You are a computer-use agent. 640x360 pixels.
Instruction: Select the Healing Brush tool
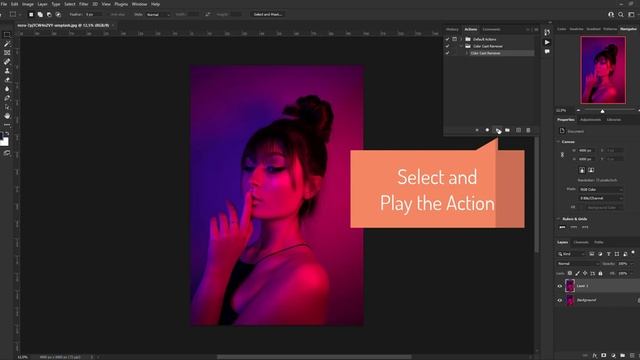[x=7, y=62]
